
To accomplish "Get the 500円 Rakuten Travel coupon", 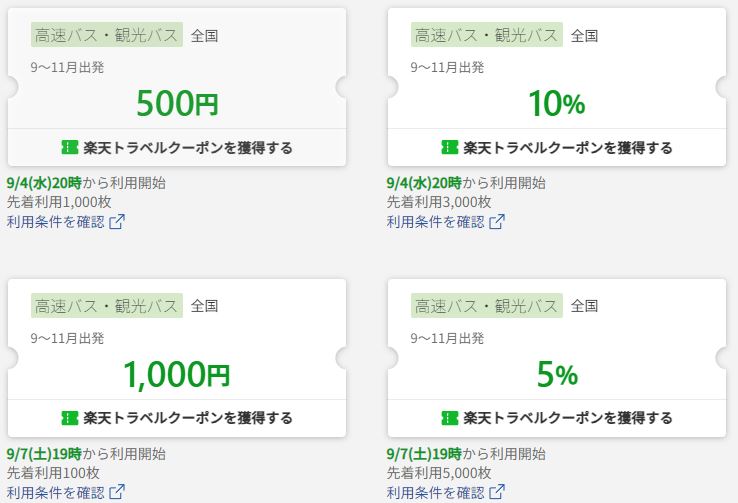I will (177, 147).
